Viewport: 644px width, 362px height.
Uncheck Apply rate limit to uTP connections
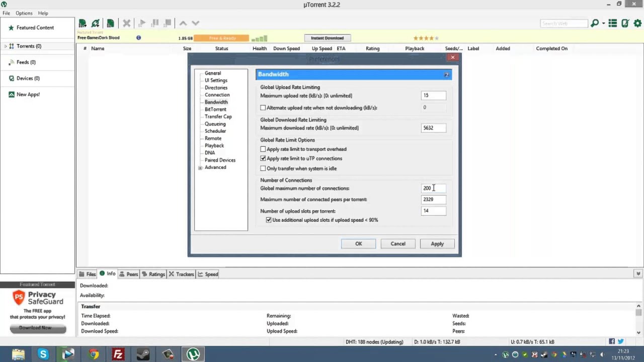(263, 158)
